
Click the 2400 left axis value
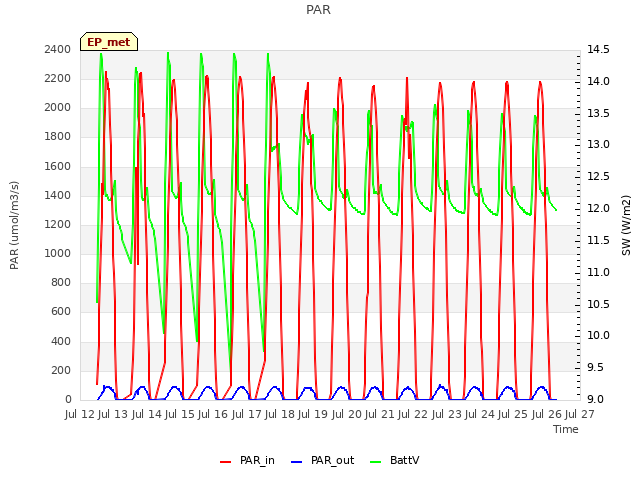tap(58, 49)
